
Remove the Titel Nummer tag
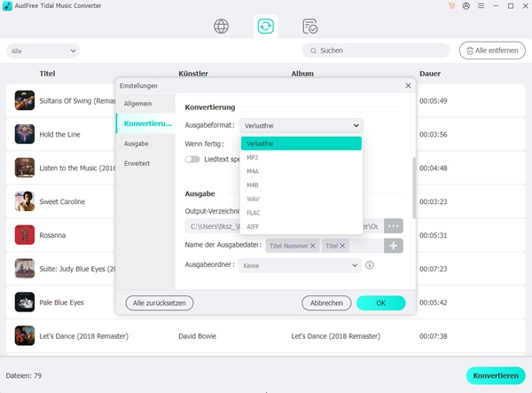click(x=312, y=246)
